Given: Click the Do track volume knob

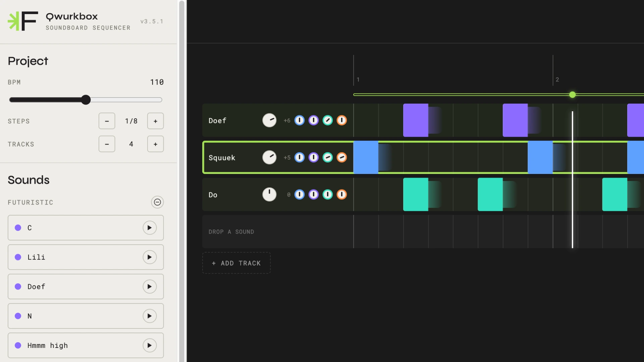Looking at the screenshot, I should [x=269, y=194].
